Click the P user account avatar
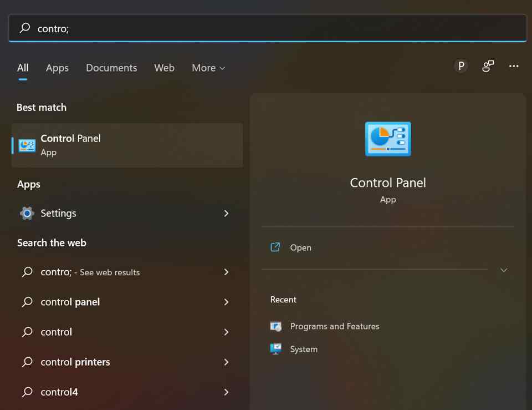The width and height of the screenshot is (532, 410). (x=461, y=65)
